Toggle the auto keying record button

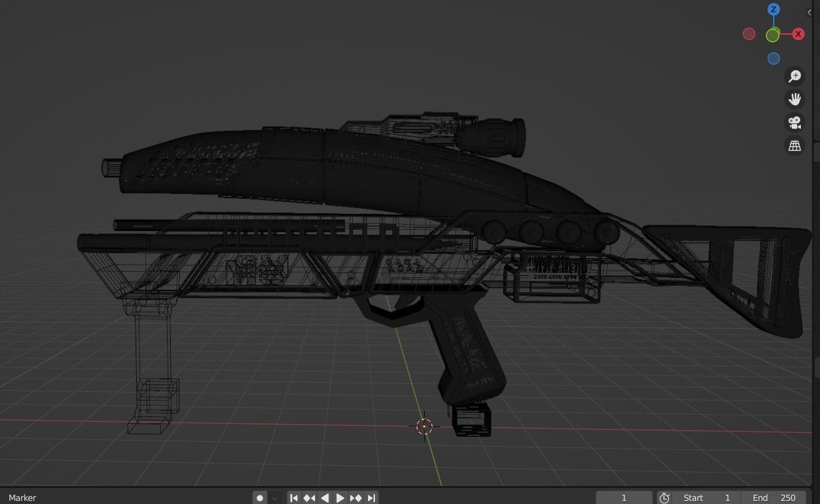pyautogui.click(x=260, y=498)
